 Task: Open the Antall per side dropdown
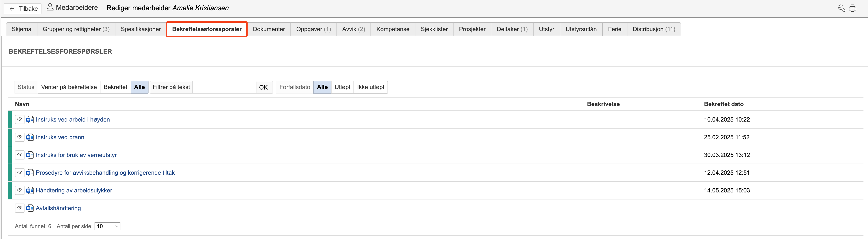coord(107,226)
